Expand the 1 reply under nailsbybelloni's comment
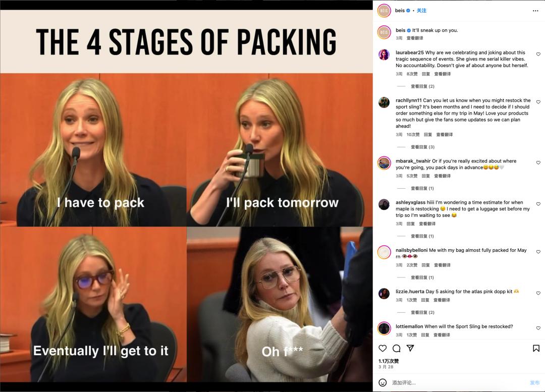545x392 pixels. click(422, 277)
